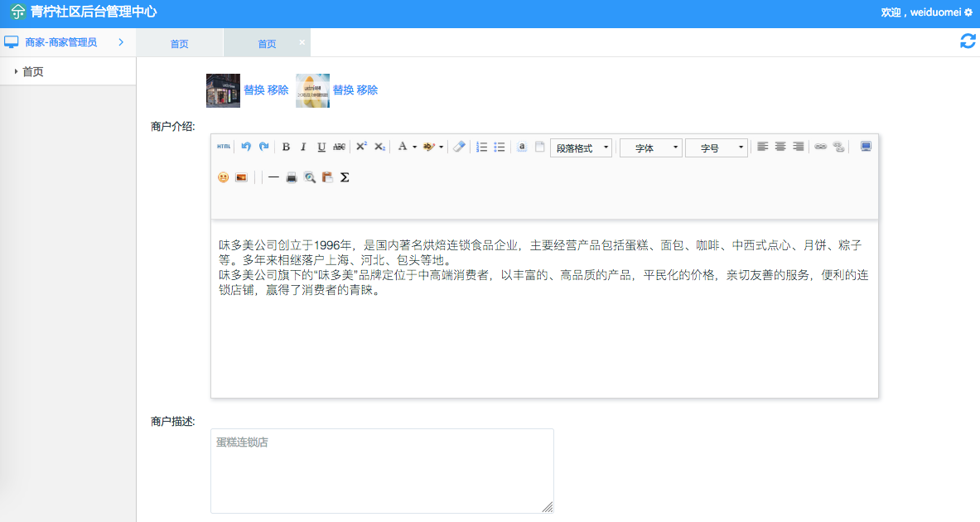Screen dimensions: 980x522
Task: Click the preview magnifier icon
Action: pos(309,177)
